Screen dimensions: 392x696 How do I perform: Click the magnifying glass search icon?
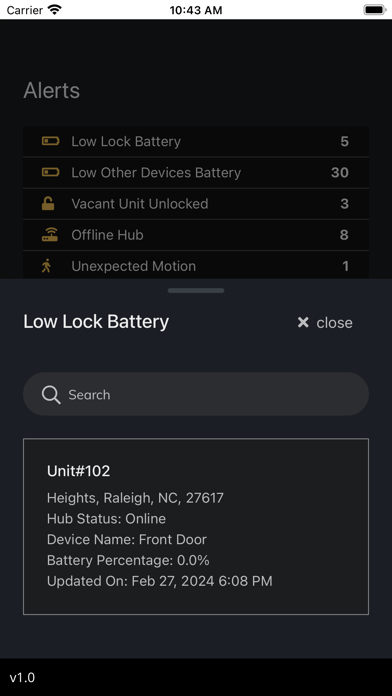pyautogui.click(x=51, y=394)
